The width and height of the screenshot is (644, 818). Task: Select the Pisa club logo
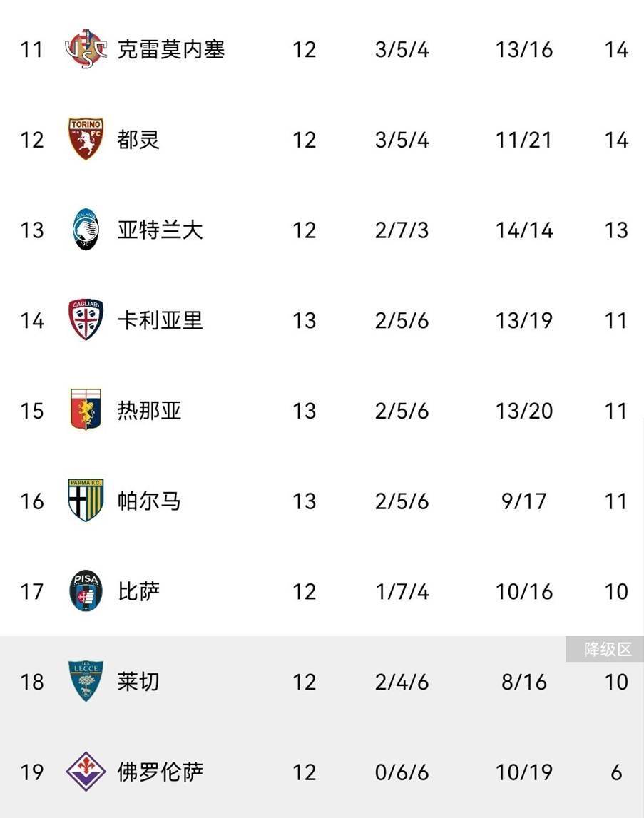point(86,591)
